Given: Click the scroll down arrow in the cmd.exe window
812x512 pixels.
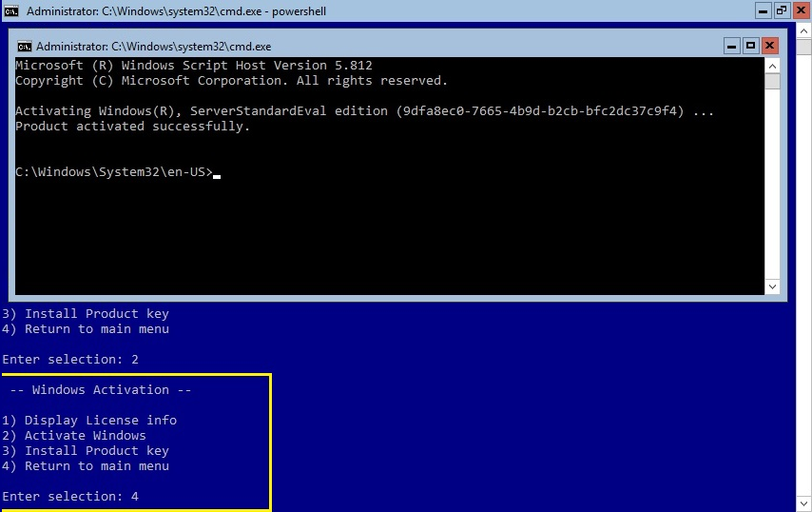Looking at the screenshot, I should [x=772, y=286].
